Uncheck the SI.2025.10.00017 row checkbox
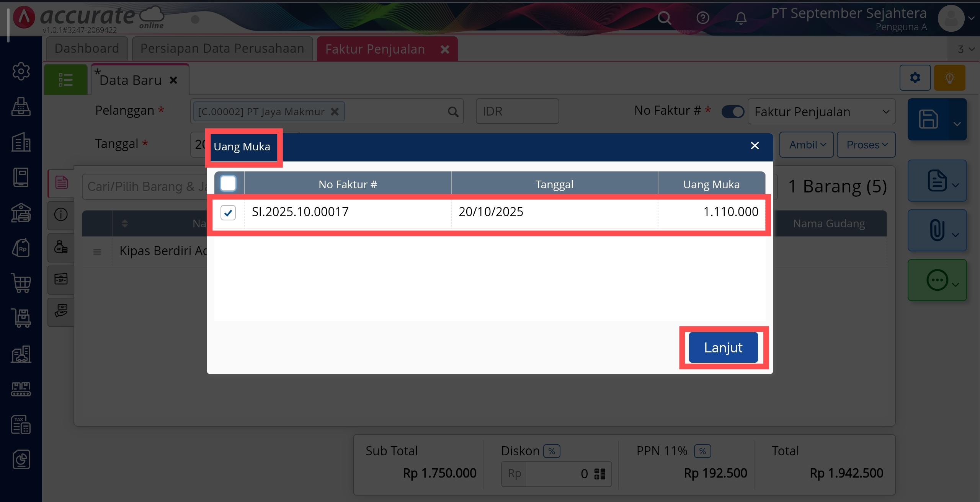The width and height of the screenshot is (980, 502). (x=228, y=212)
